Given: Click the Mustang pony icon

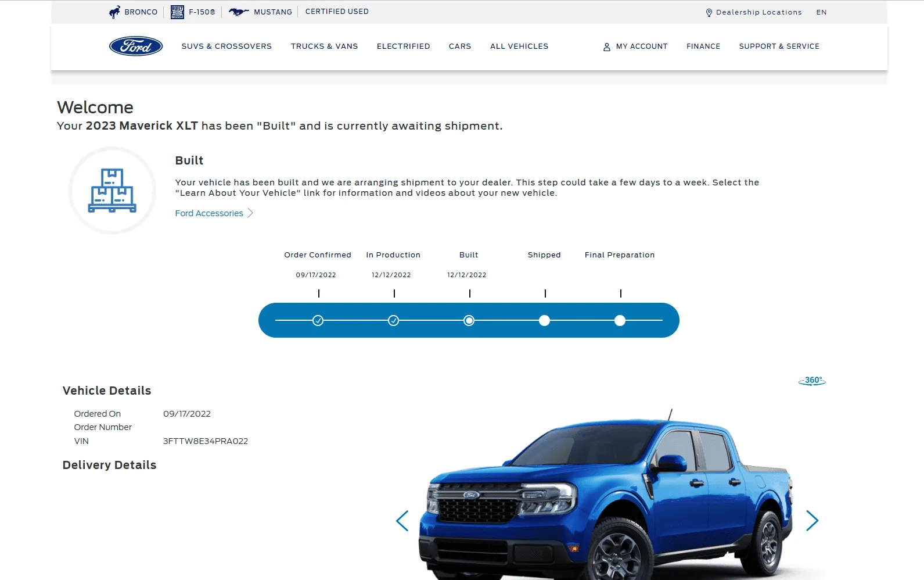Looking at the screenshot, I should 239,12.
